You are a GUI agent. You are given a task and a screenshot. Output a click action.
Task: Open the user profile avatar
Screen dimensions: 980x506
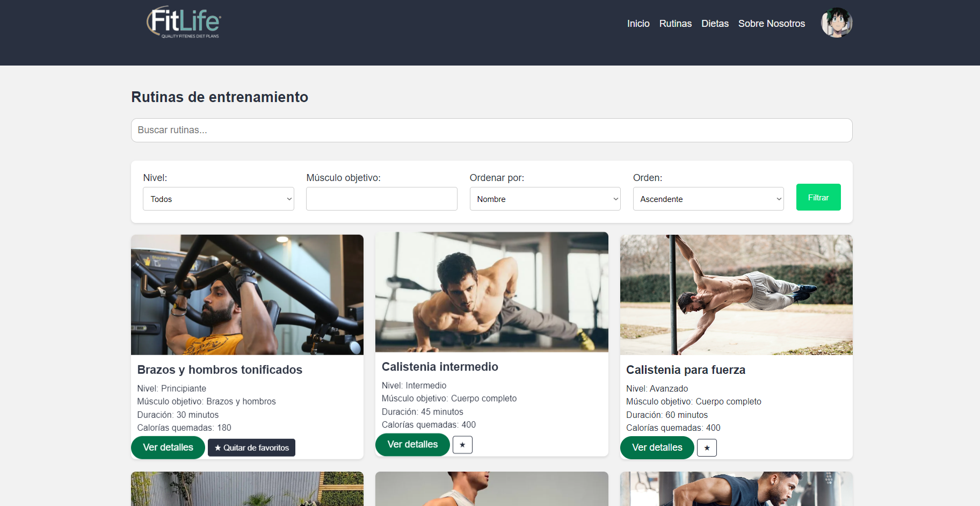(837, 23)
